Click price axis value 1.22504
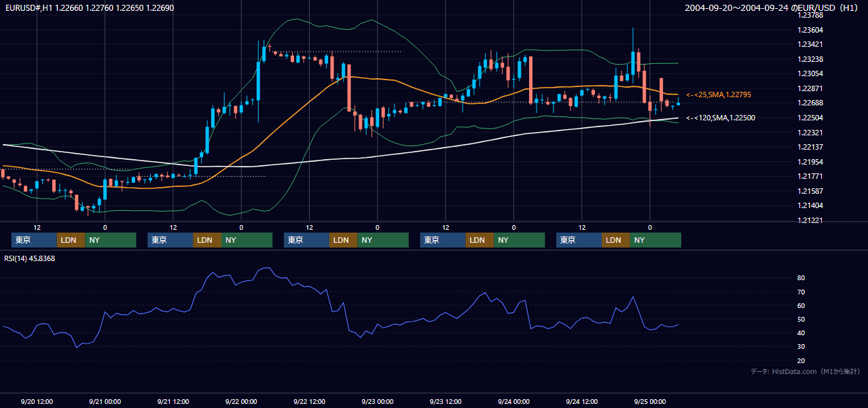This screenshot has height=408, width=868. point(810,118)
